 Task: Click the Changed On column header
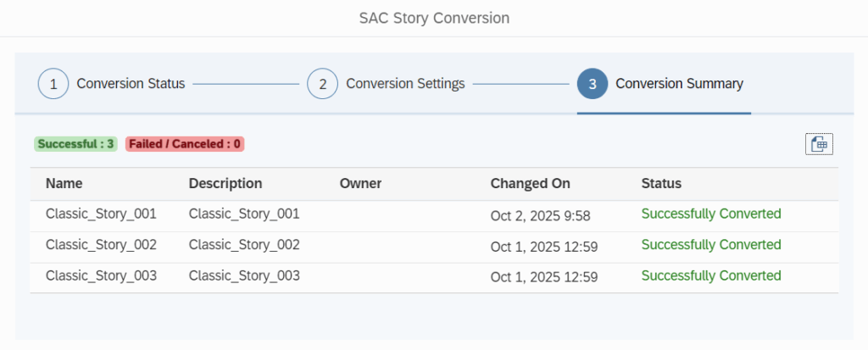coord(530,184)
